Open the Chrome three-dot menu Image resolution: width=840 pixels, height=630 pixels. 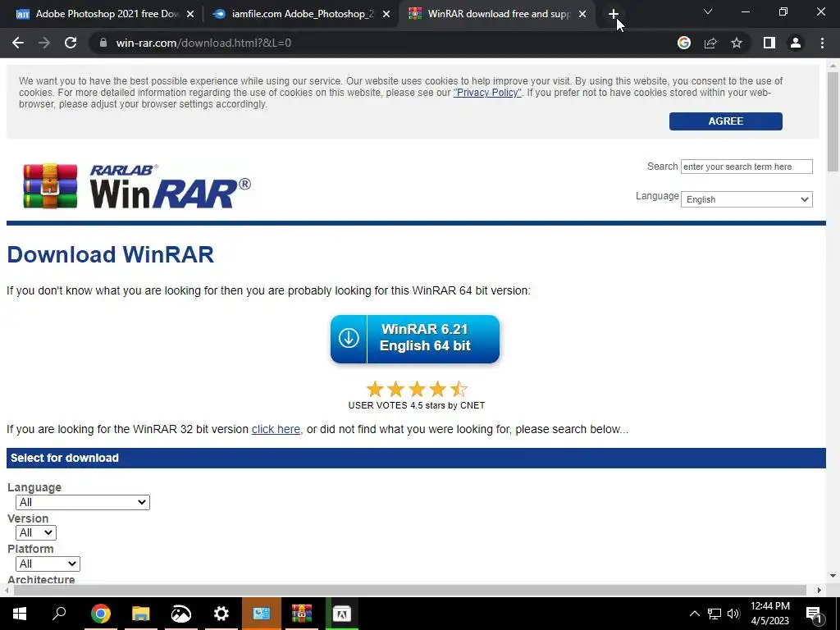(x=822, y=43)
